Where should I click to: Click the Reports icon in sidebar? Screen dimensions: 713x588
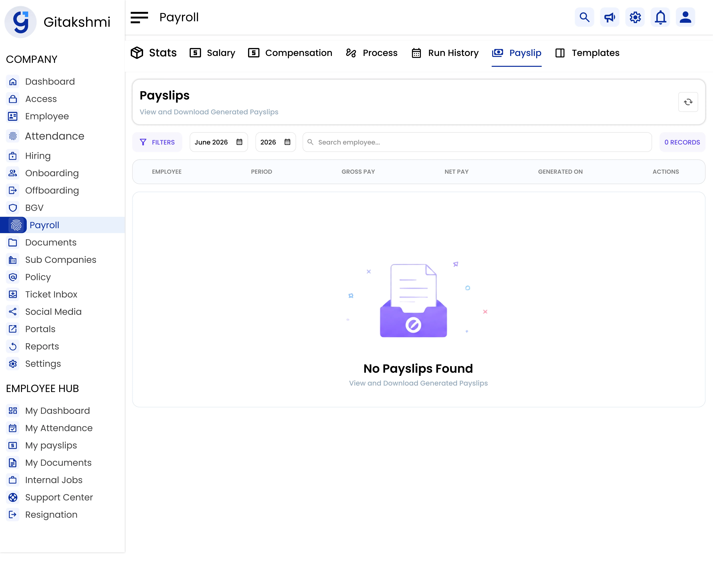[13, 346]
